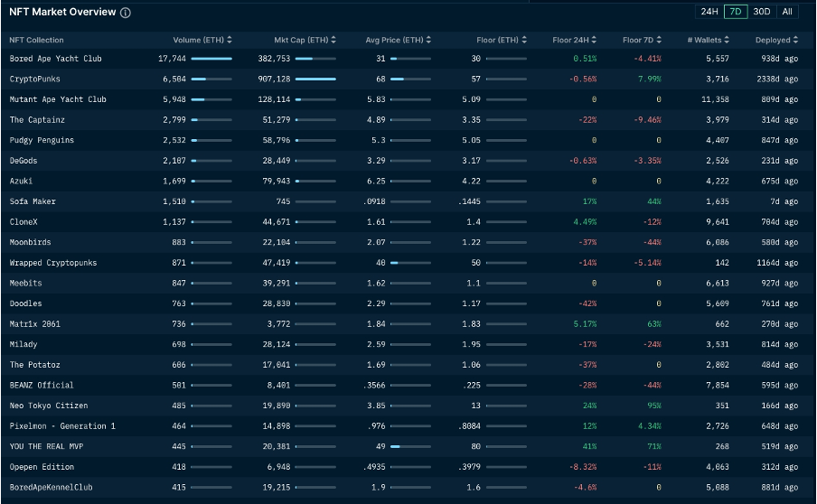Click the Pudgy Penguins collection name
The image size is (817, 504).
(x=42, y=141)
